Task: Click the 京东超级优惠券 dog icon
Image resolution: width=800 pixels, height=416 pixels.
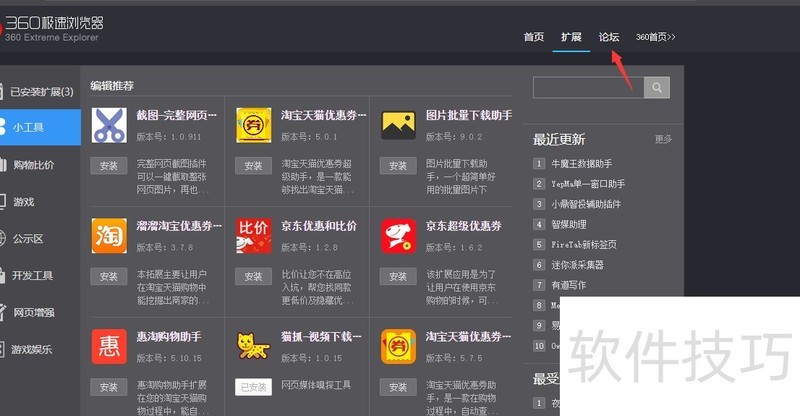Action: 398,235
